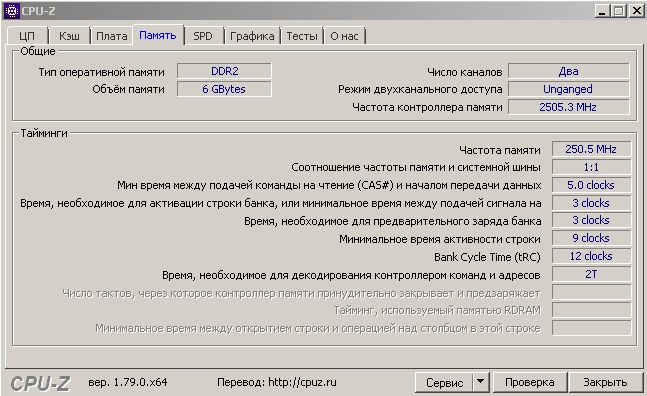Click the Закрыть button
This screenshot has height=396, width=647.
click(605, 382)
